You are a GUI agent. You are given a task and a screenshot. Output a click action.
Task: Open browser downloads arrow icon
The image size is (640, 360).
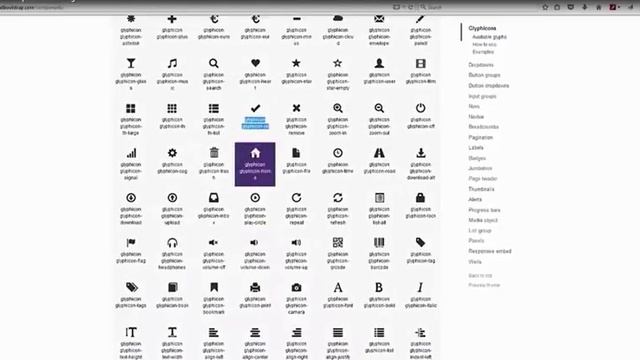[x=584, y=7]
